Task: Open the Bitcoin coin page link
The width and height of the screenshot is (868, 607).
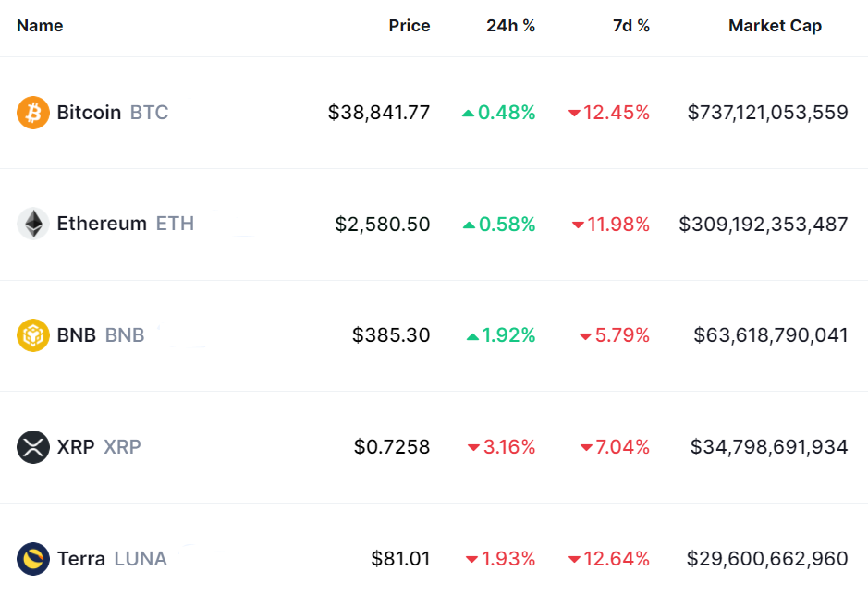Action: coord(89,113)
